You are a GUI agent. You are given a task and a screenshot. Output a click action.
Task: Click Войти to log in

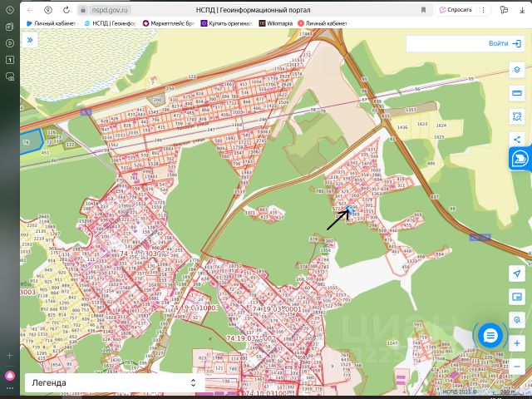coord(505,43)
